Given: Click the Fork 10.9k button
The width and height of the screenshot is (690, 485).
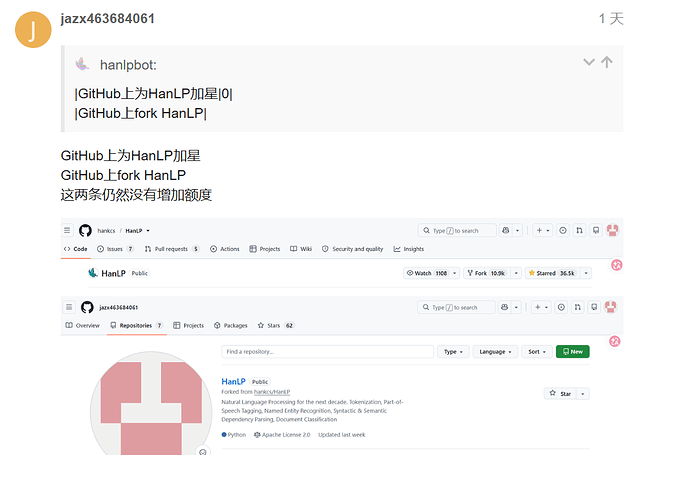Looking at the screenshot, I should coord(487,273).
